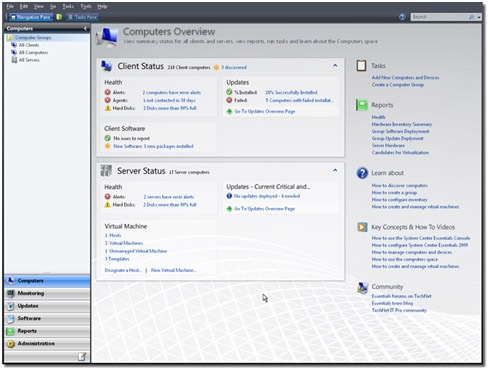
Task: Go to Updates Overview Page under Server Status
Action: point(265,209)
